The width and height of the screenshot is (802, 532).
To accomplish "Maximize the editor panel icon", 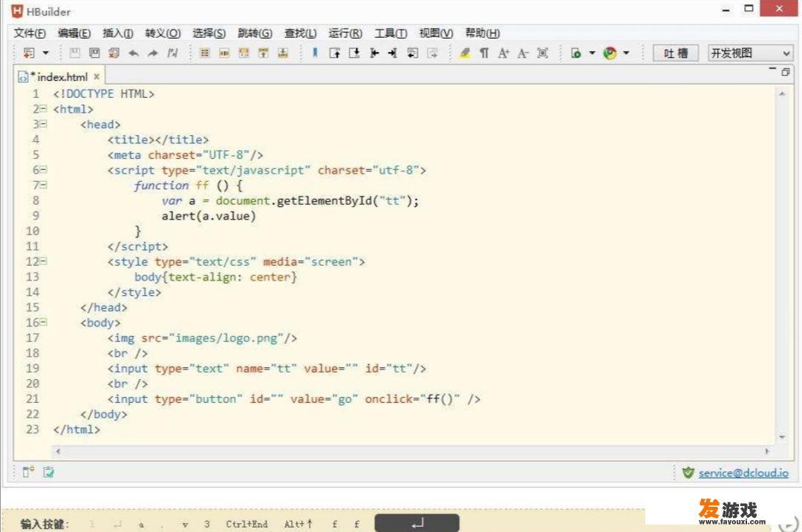I will point(786,72).
